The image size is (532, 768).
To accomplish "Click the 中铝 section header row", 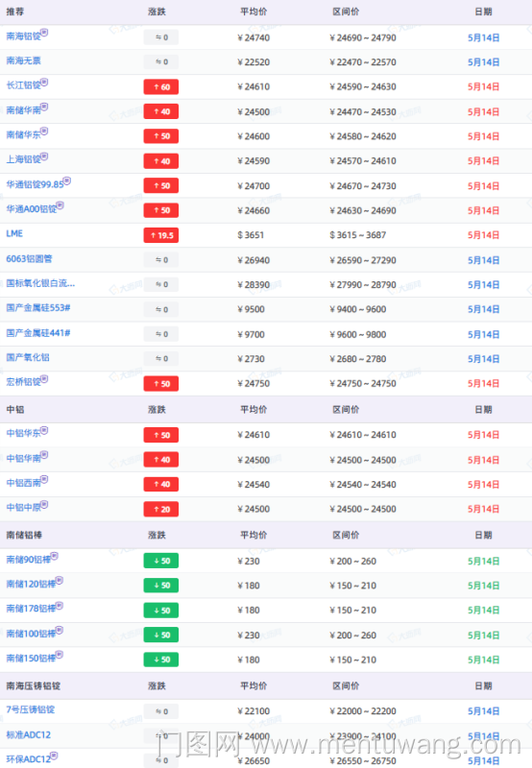I will point(266,410).
